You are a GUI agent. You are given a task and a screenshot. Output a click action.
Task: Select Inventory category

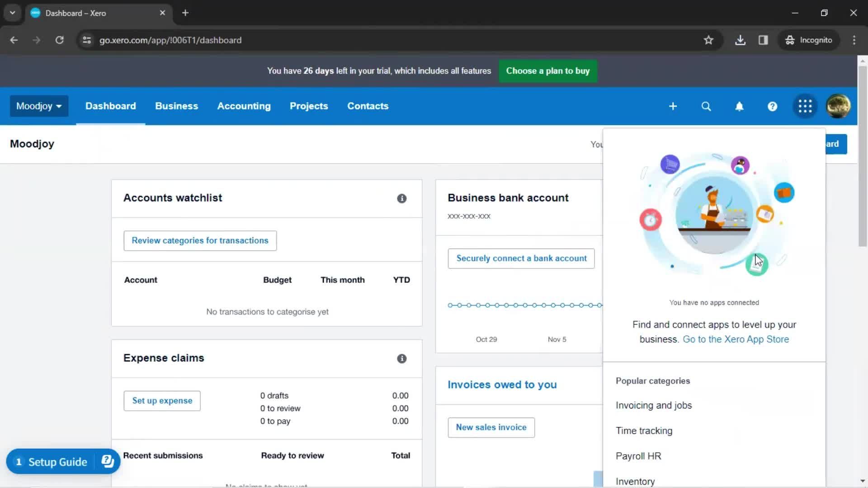[x=635, y=481]
